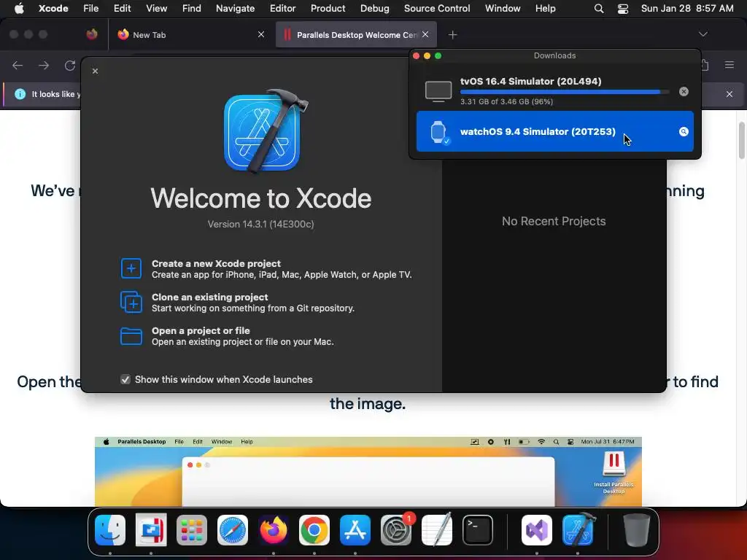
Task: Open the Apple menu
Action: coord(19,9)
